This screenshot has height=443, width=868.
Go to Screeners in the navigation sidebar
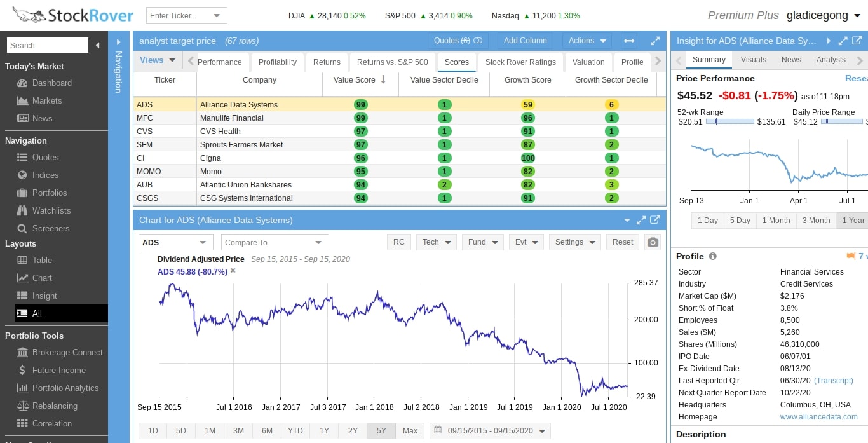51,228
